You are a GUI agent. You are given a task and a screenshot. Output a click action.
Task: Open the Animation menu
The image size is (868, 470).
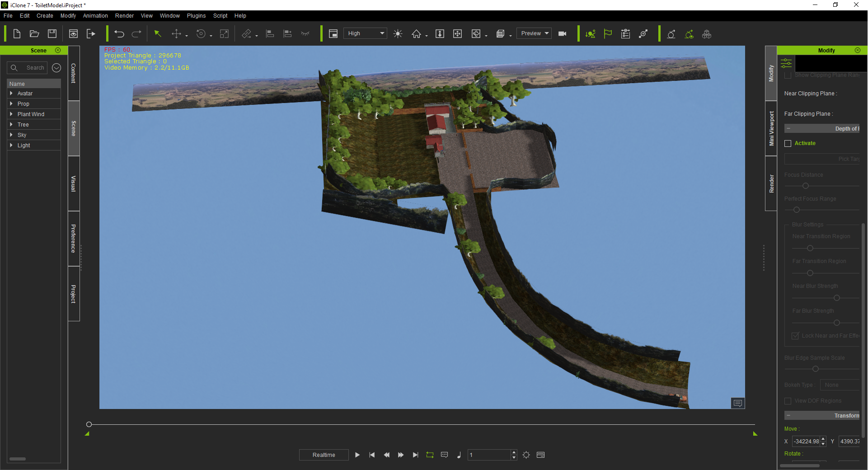pos(95,16)
